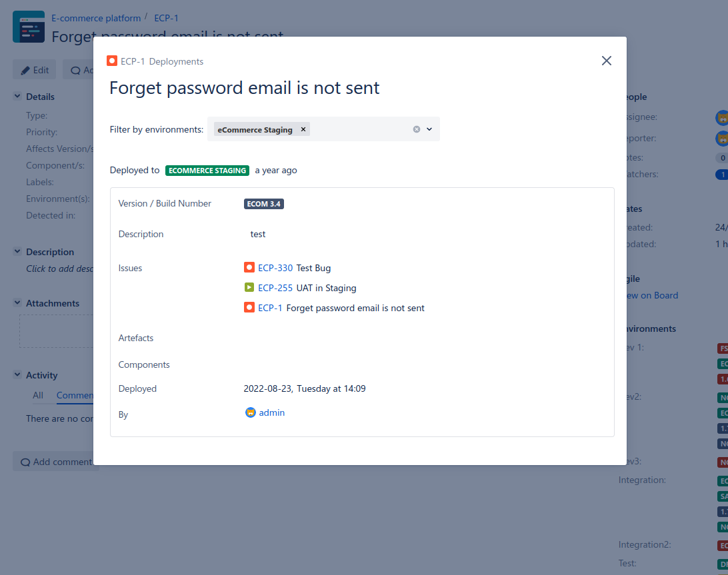Collapse the Activity section
Screen dimensions: 728x575
pyautogui.click(x=17, y=375)
